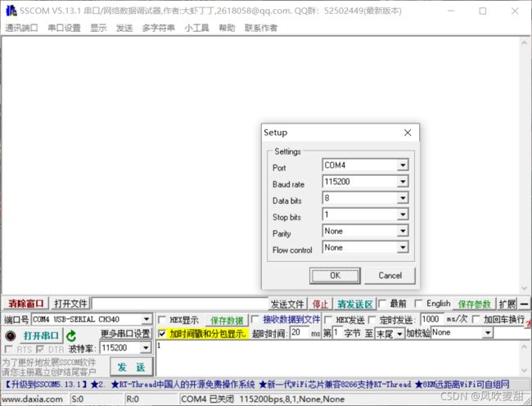Enable 接收数据到文件 checkbox

tap(255, 319)
